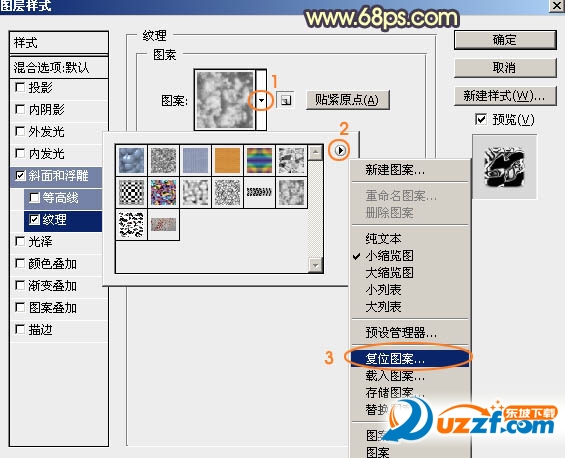The width and height of the screenshot is (565, 458).
Task: Click the pattern list scroll down arrow
Action: coord(315,265)
